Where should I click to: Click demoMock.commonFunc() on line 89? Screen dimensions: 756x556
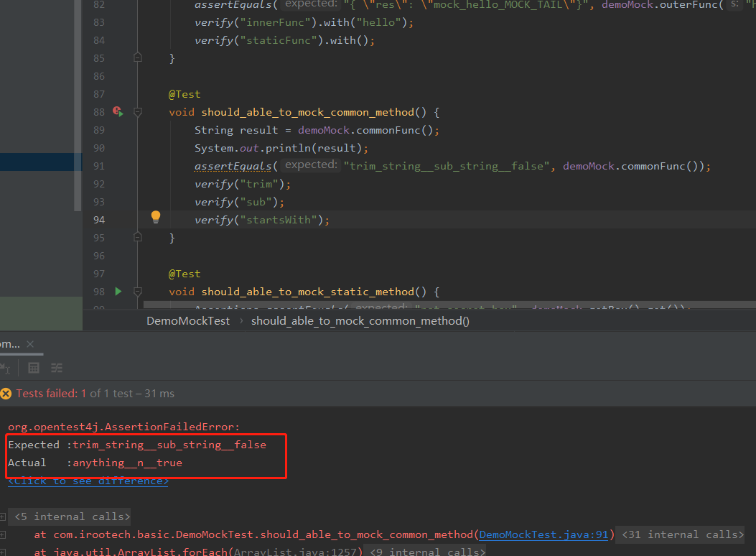pyautogui.click(x=365, y=130)
